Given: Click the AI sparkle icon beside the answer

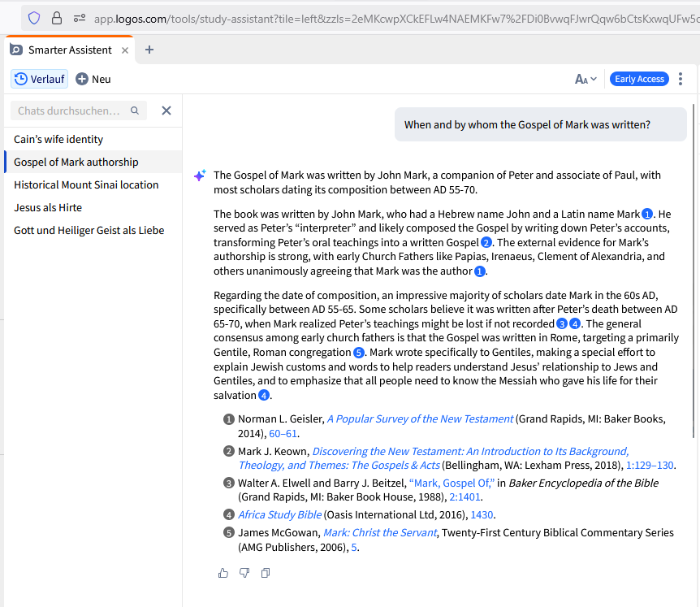Looking at the screenshot, I should pos(200,175).
